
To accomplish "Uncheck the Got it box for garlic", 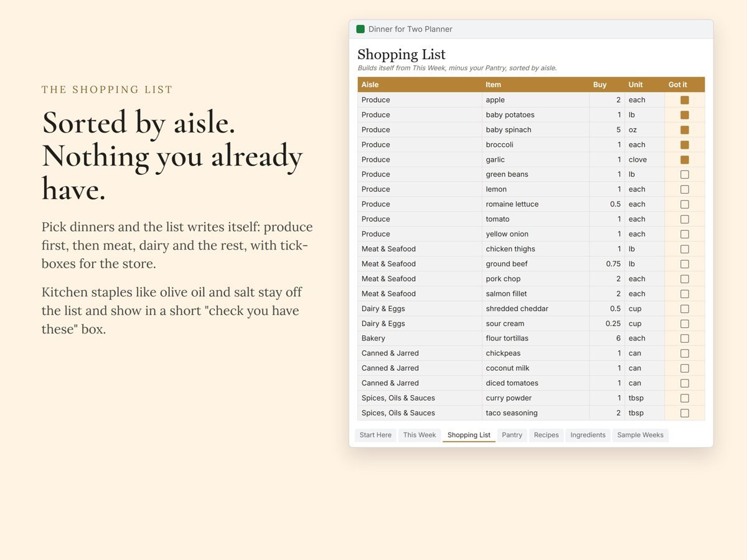I will point(685,160).
